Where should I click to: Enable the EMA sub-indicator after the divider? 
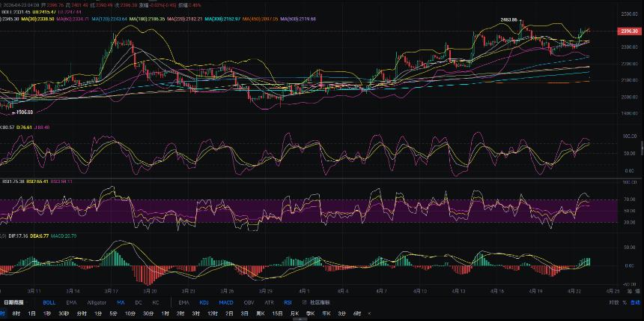tap(183, 302)
